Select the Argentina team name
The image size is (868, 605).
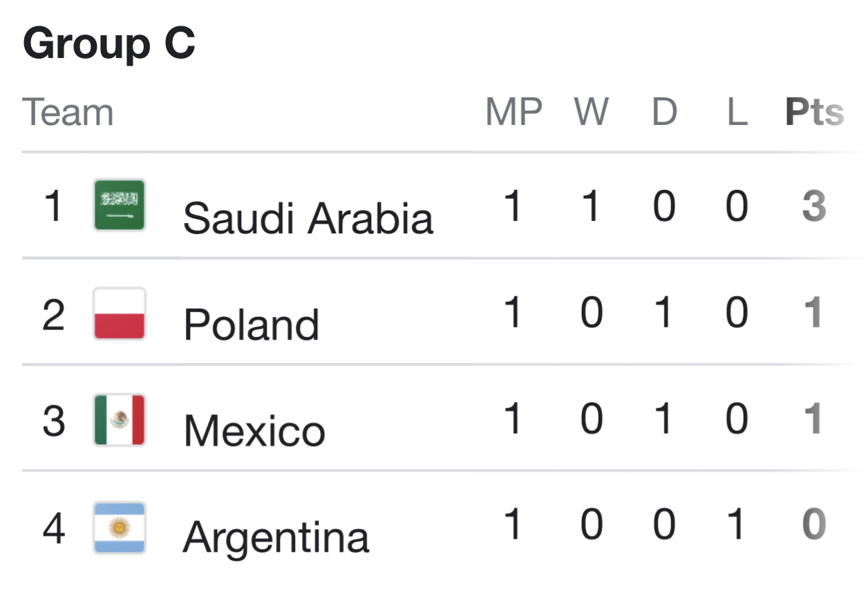276,537
